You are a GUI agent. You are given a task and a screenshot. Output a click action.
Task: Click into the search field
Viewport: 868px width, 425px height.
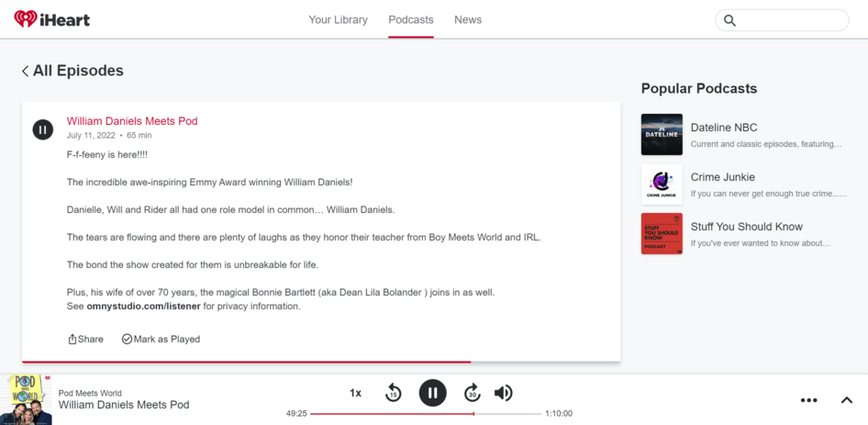click(782, 20)
